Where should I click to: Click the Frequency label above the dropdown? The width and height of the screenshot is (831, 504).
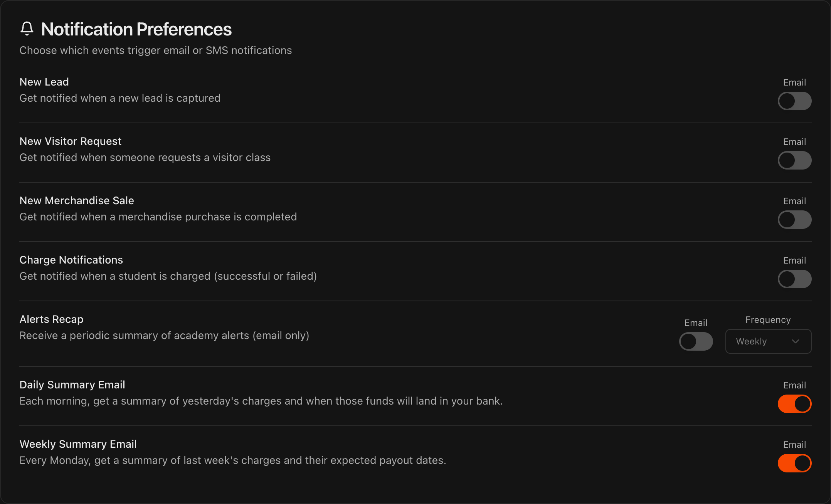point(768,320)
